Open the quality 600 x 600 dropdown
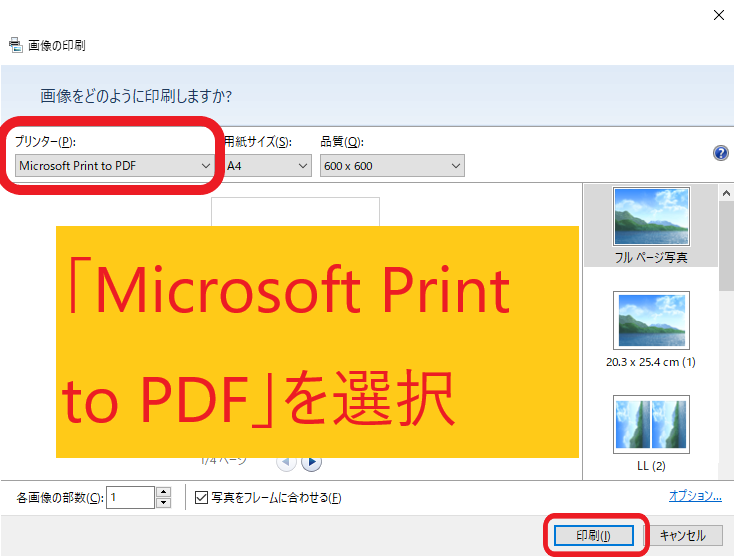The height and width of the screenshot is (557, 735). click(x=392, y=166)
